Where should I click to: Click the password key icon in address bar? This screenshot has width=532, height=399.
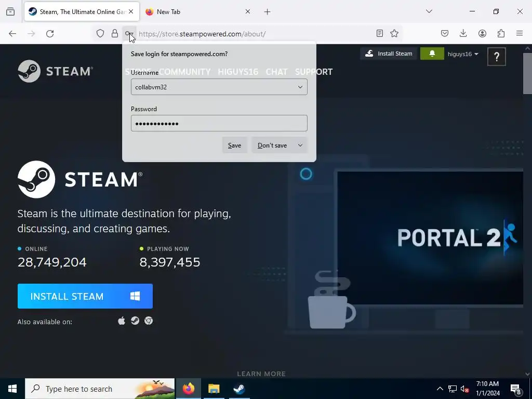pyautogui.click(x=129, y=33)
